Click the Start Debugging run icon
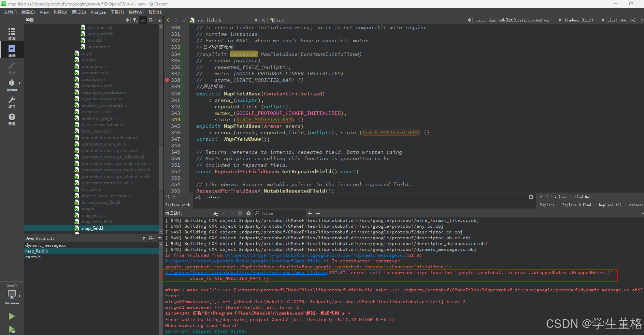 [x=12, y=330]
